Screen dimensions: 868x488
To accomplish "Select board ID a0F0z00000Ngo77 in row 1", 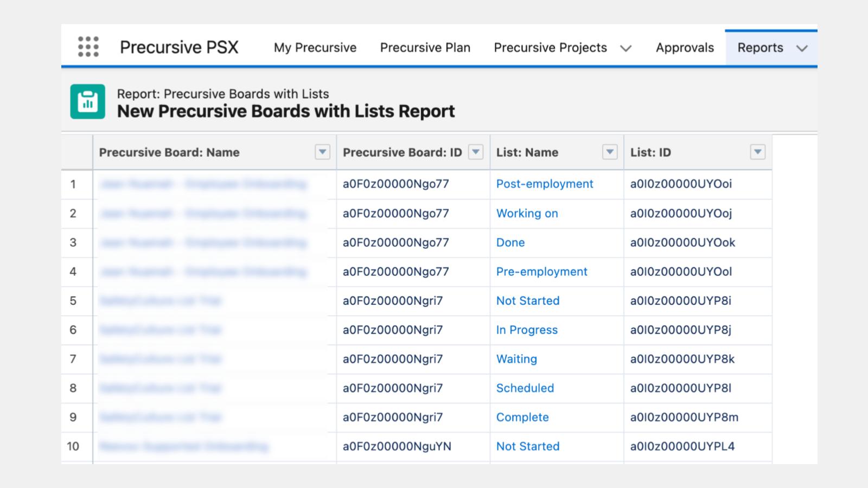I will tap(396, 184).
